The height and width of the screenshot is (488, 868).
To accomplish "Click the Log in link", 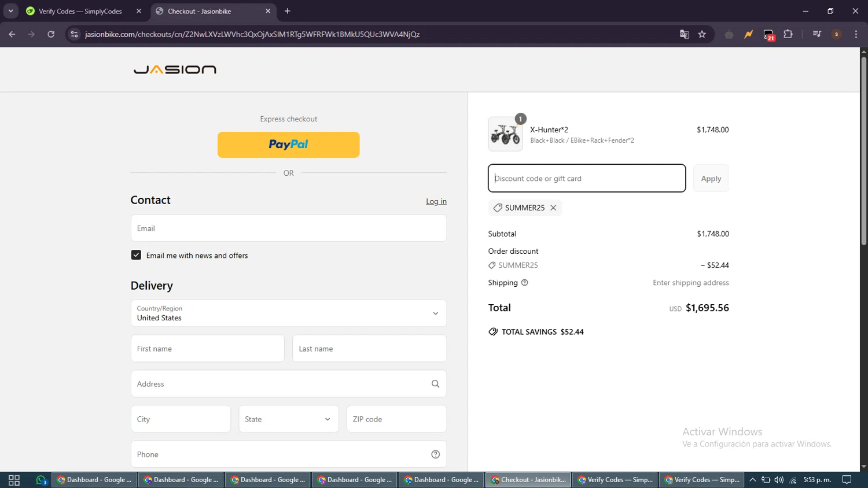I will (436, 201).
